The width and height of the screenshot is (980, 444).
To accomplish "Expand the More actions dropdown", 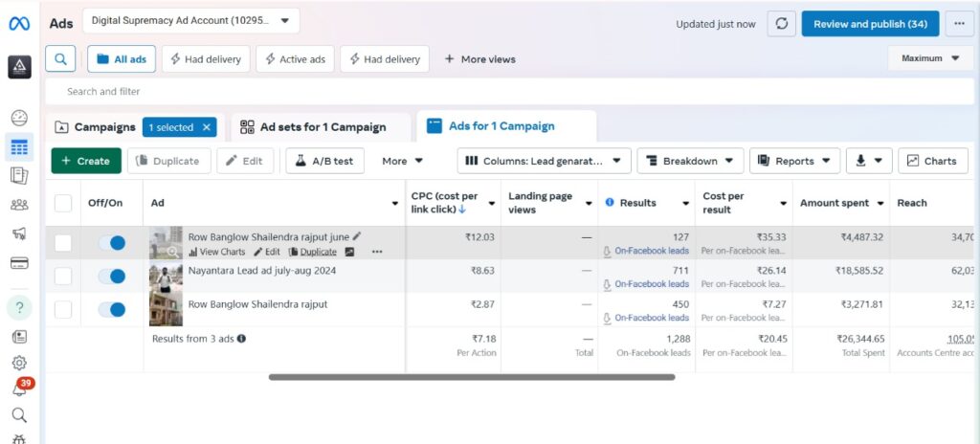I will (403, 161).
